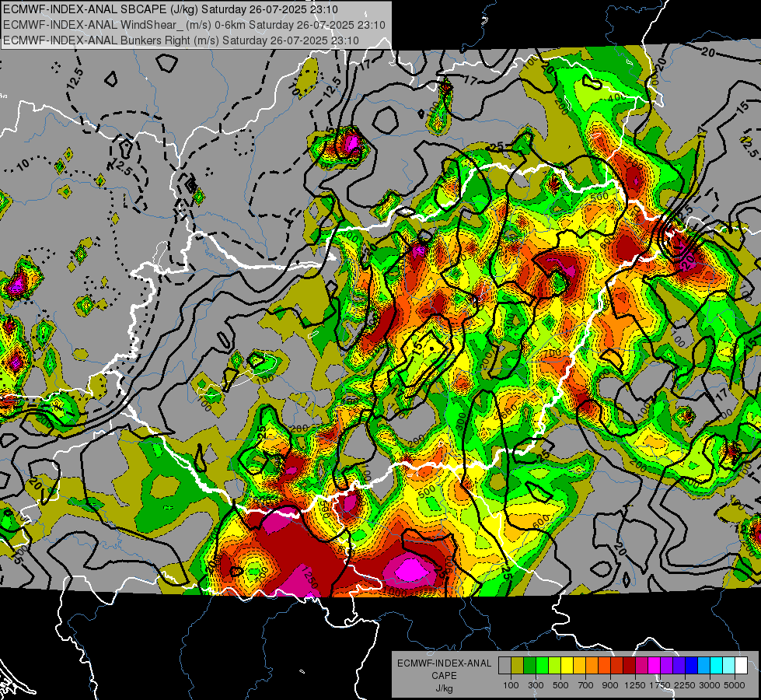Select the olive legend swatch
The image size is (761, 700).
518,666
